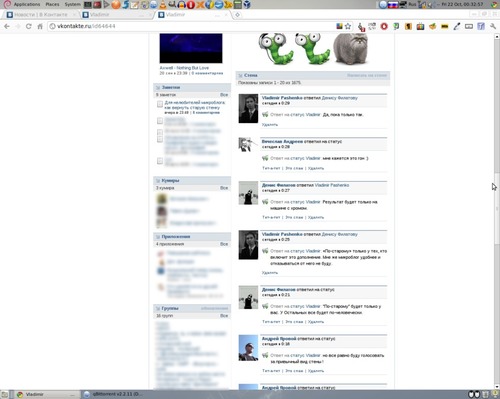Screen dimensions: 500x399
Task: Tick the second blurred note checkbox
Action: pyautogui.click(x=160, y=120)
